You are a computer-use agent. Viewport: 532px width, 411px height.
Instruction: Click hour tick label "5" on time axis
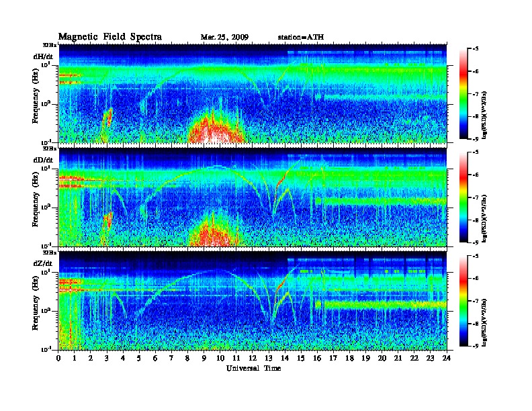tap(140, 359)
